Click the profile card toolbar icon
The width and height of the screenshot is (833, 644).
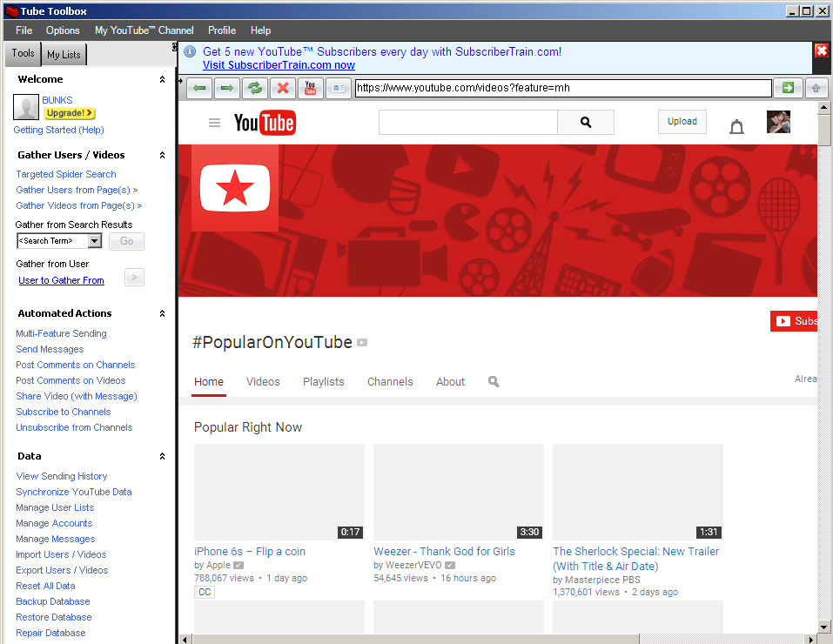pos(339,88)
